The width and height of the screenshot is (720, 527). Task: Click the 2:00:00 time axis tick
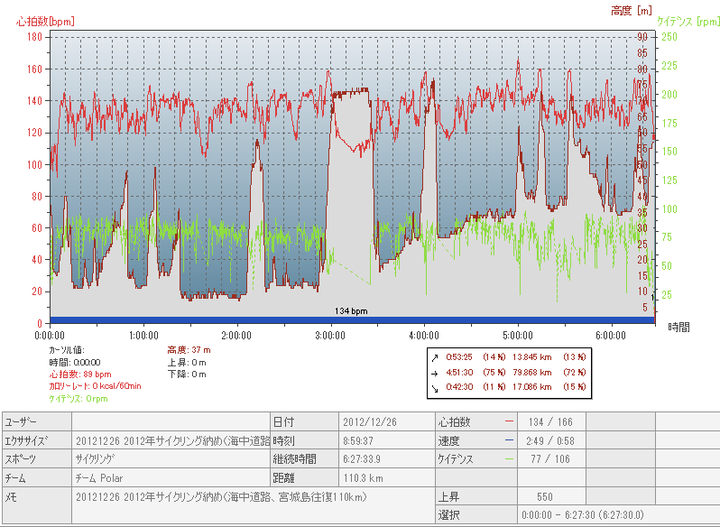(x=237, y=336)
